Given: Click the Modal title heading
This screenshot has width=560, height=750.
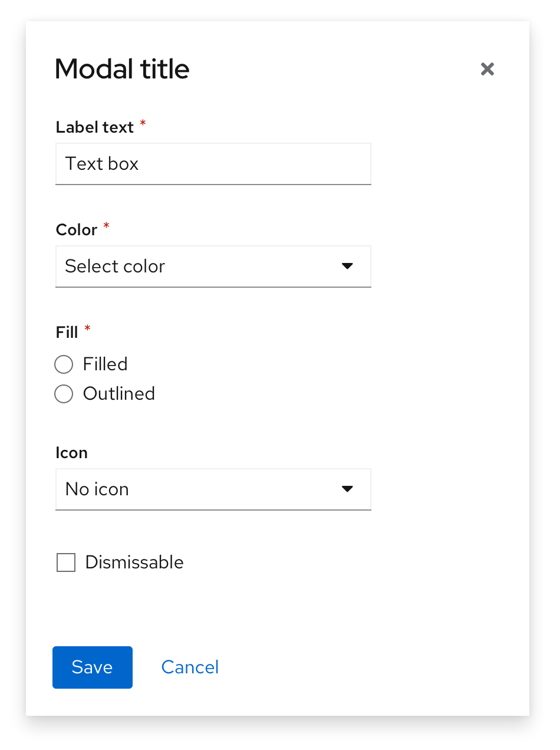Looking at the screenshot, I should point(122,70).
